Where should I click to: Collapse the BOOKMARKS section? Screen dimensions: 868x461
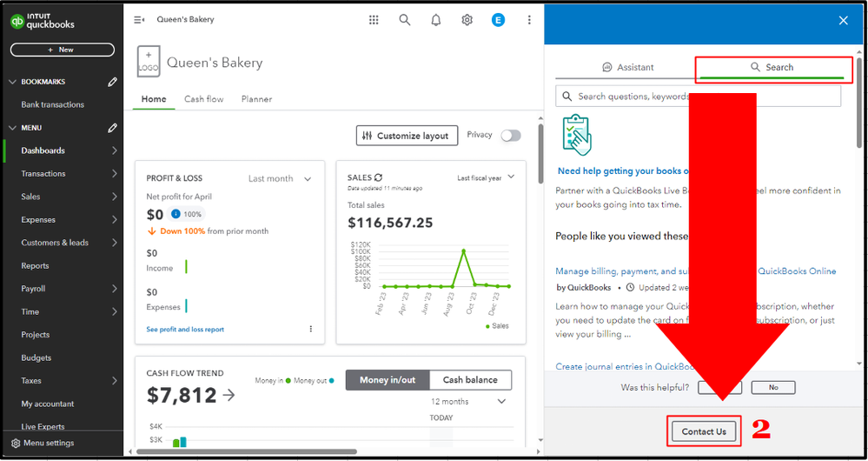click(13, 82)
